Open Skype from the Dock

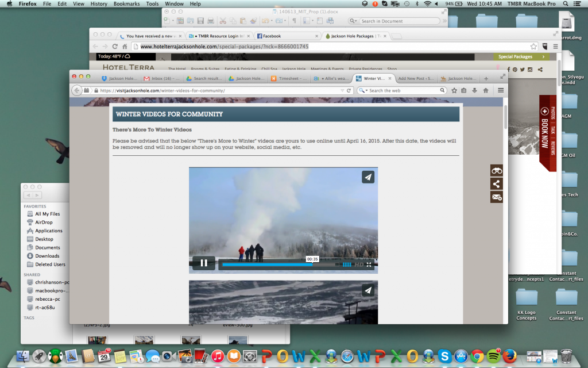coord(444,356)
